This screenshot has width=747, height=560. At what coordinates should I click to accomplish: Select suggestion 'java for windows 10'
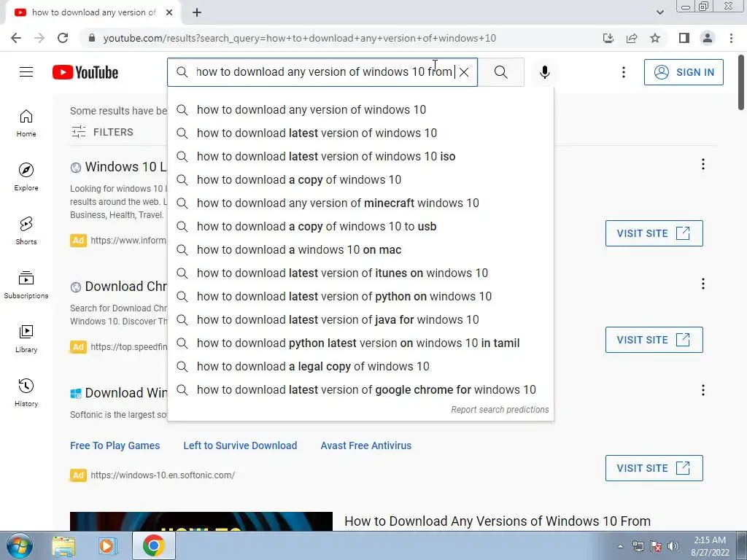[360, 319]
